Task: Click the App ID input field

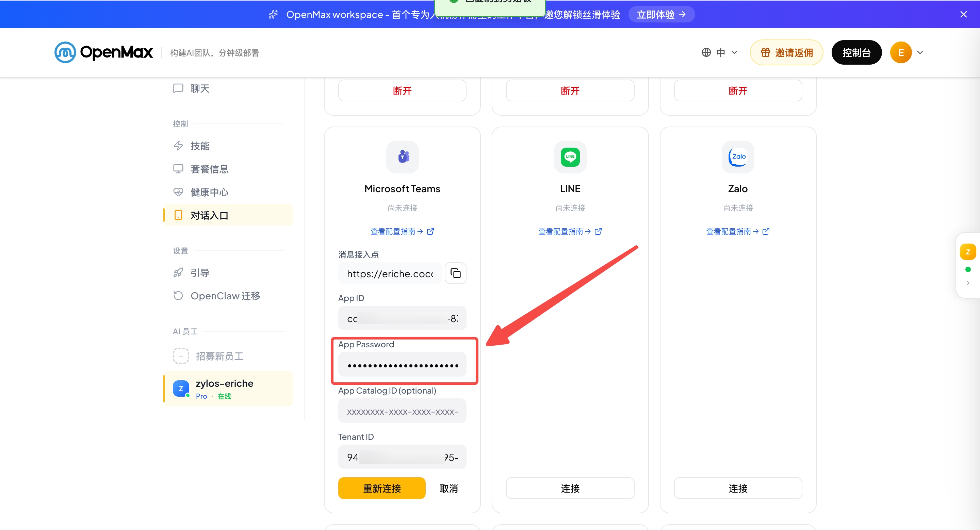Action: pos(402,318)
